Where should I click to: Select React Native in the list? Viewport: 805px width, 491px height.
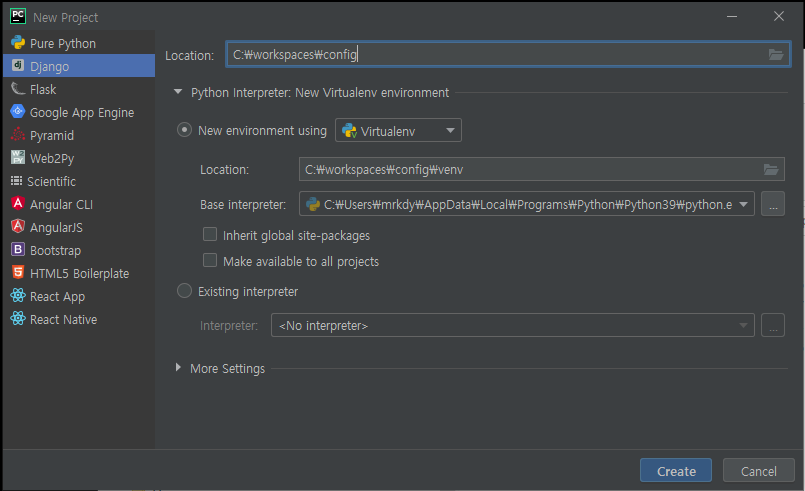click(x=79, y=319)
